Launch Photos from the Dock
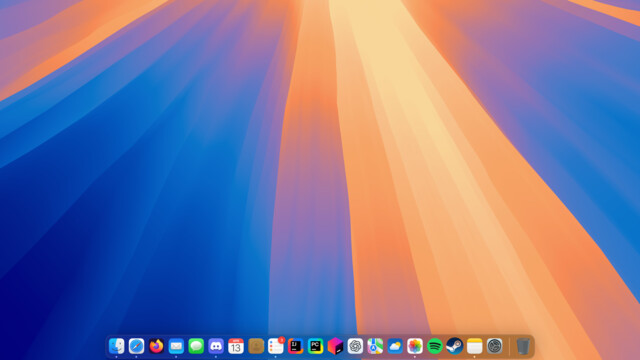Viewport: 640px width, 360px height. (415, 346)
